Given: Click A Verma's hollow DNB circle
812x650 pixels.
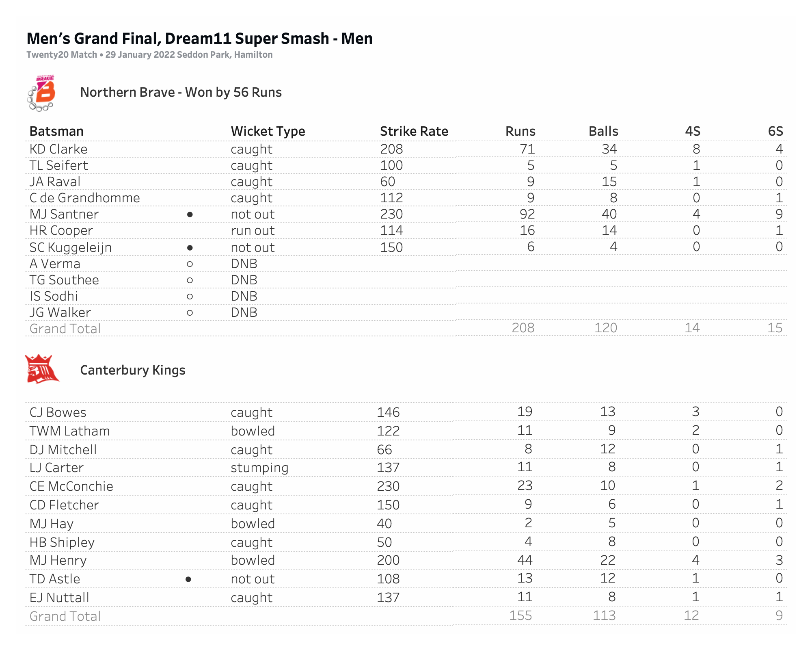Looking at the screenshot, I should 190,264.
